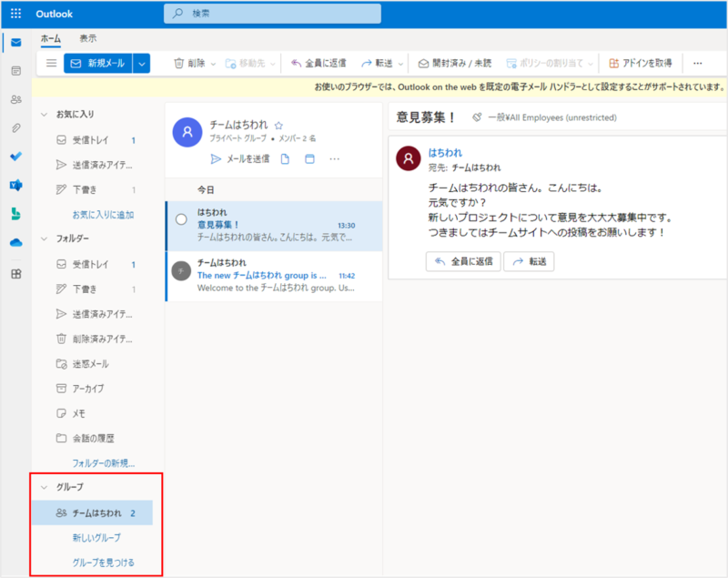This screenshot has width=728, height=578.
Task: Collapse the フォルダー section chevron
Action: [43, 238]
